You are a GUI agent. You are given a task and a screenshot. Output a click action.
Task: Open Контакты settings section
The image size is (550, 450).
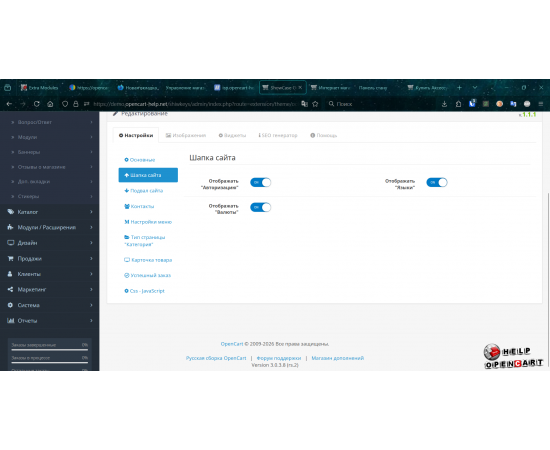coord(139,206)
